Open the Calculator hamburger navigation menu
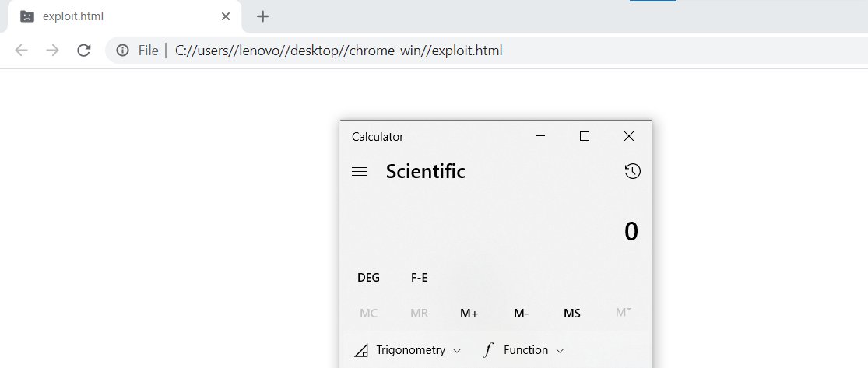The height and width of the screenshot is (368, 868). click(360, 172)
